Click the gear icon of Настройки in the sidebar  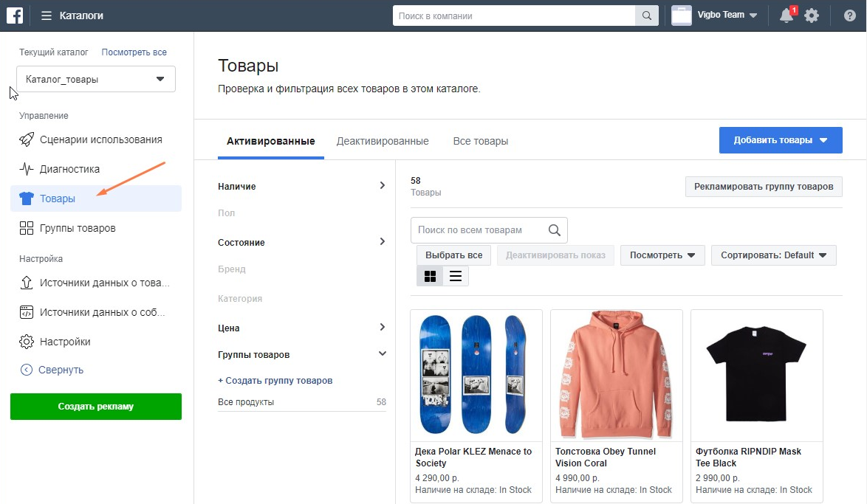(x=27, y=342)
